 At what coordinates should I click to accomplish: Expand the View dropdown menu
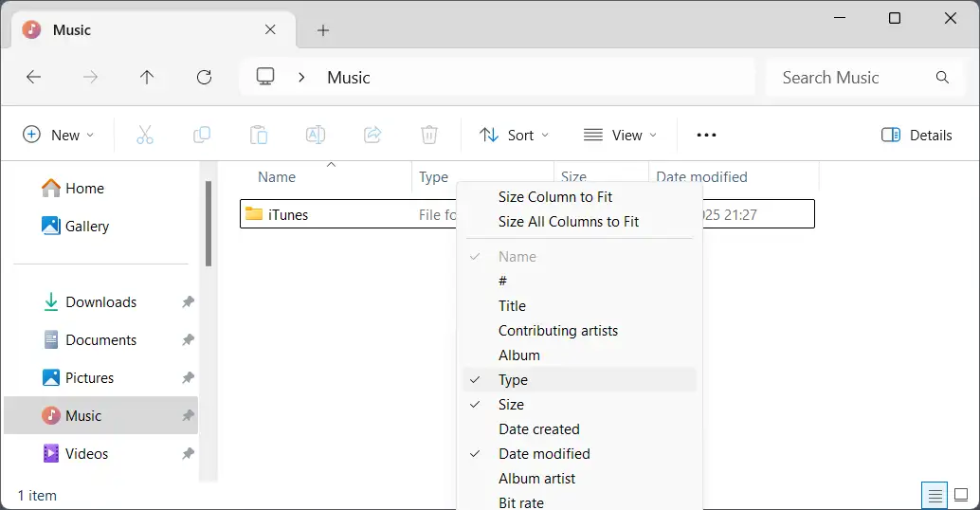click(621, 135)
